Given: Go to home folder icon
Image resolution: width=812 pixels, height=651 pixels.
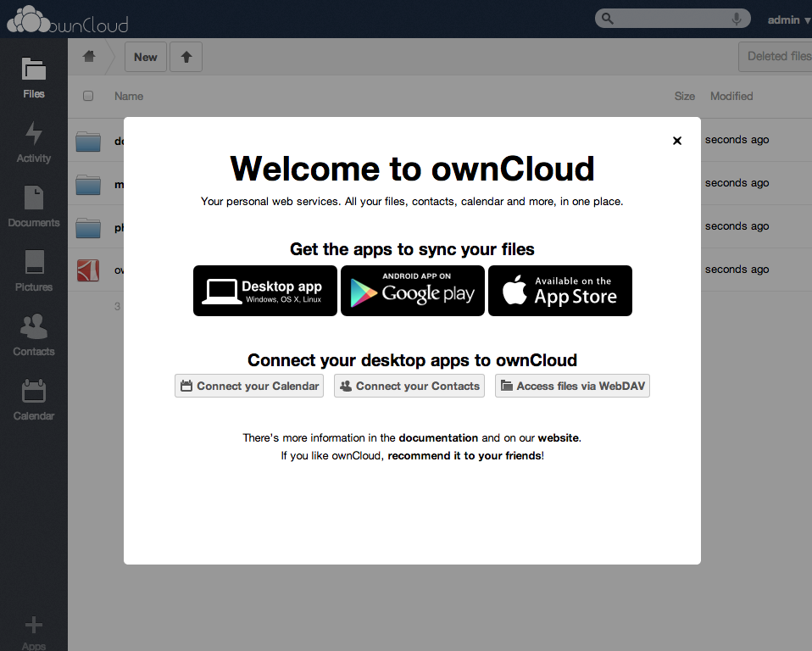Looking at the screenshot, I should (x=89, y=56).
